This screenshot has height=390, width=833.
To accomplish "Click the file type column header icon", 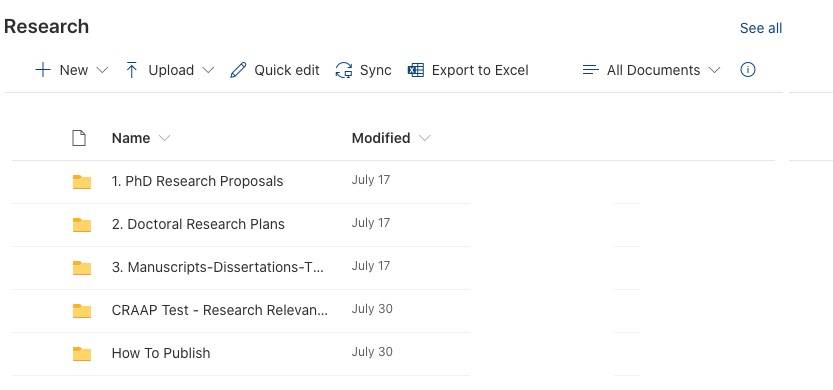I will [x=79, y=138].
